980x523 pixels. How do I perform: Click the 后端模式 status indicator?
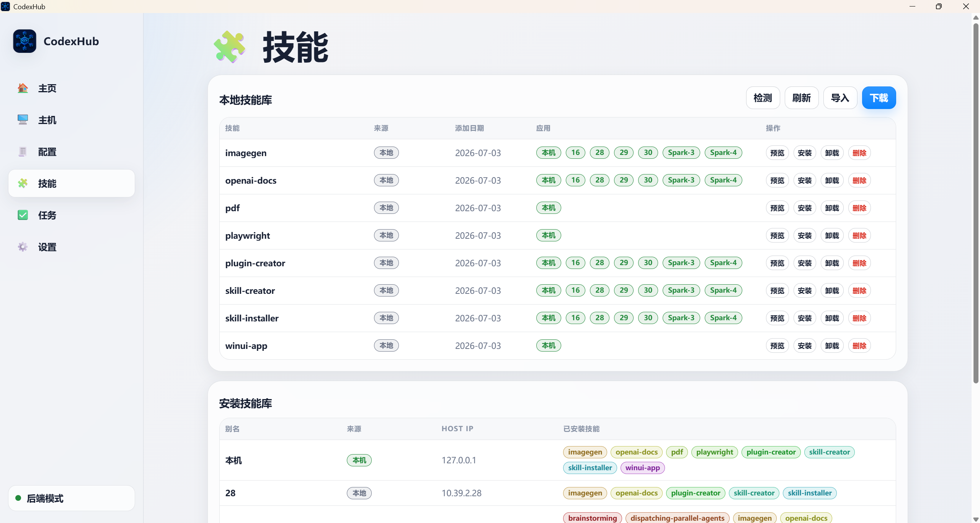pos(72,498)
